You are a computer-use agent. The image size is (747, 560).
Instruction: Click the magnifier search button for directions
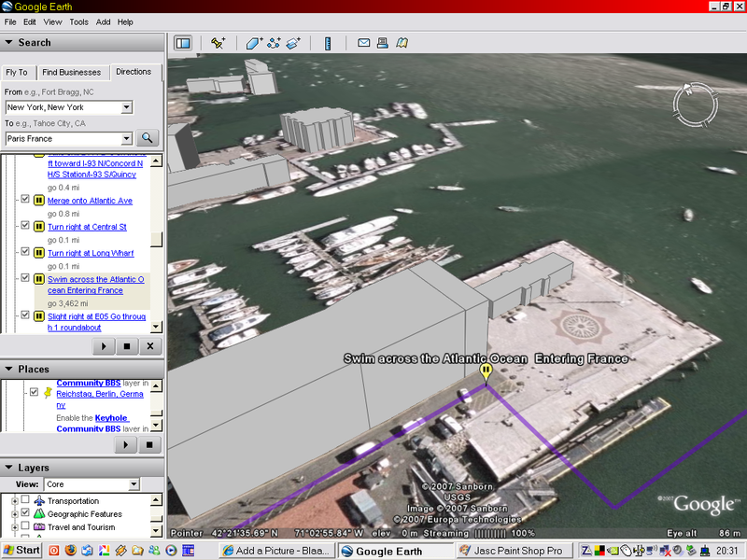pyautogui.click(x=148, y=138)
